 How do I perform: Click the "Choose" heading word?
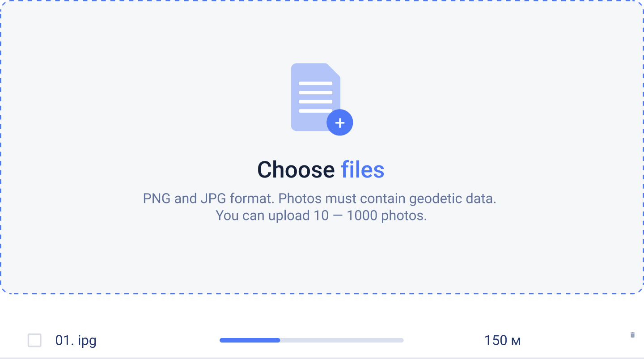tap(296, 170)
